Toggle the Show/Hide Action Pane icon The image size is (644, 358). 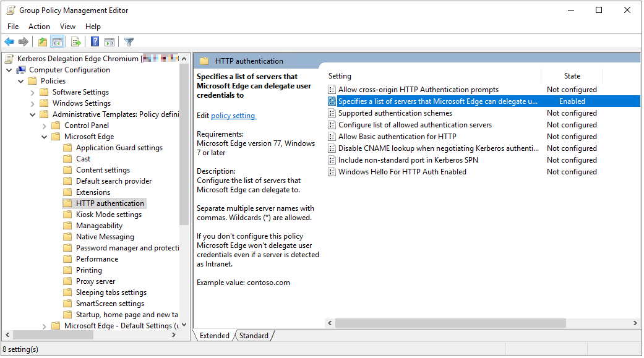point(109,41)
